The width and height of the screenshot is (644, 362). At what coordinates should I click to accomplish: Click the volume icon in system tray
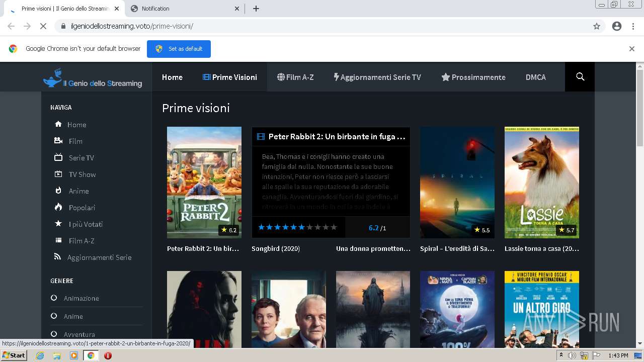click(572, 355)
